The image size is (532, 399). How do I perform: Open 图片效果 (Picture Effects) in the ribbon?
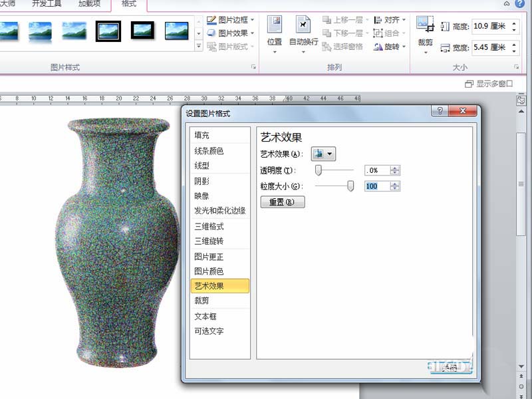coord(230,33)
